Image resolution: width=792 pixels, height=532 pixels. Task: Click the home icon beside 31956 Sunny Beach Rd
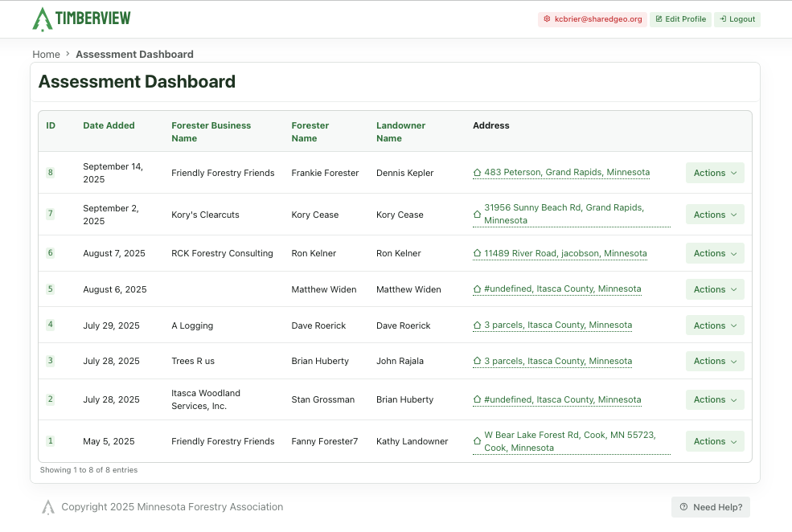click(x=478, y=214)
